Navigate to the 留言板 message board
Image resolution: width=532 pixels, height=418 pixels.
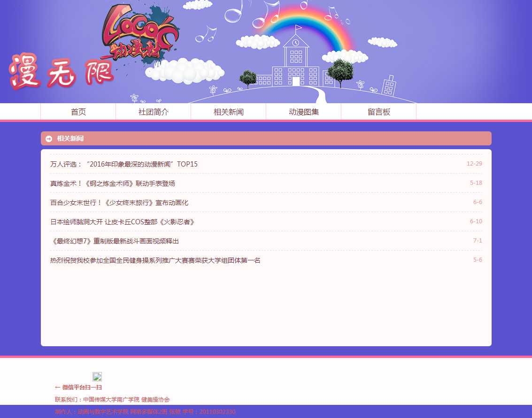click(379, 112)
